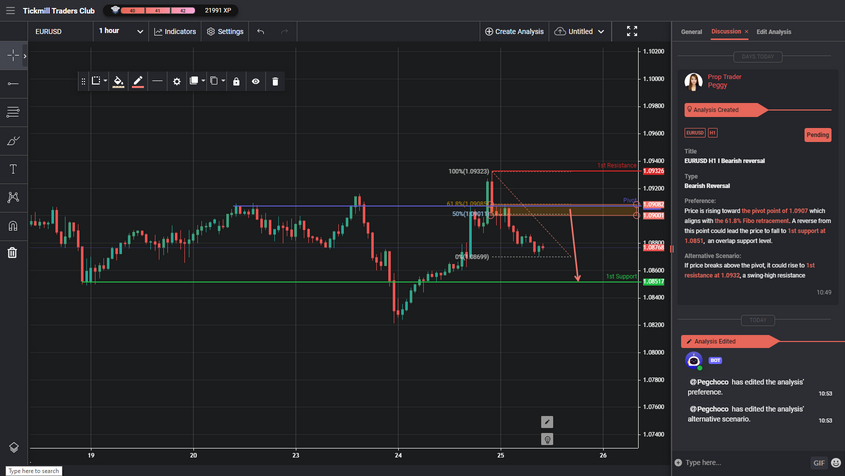Open the fill color bucket picker
845x476 pixels.
point(119,81)
